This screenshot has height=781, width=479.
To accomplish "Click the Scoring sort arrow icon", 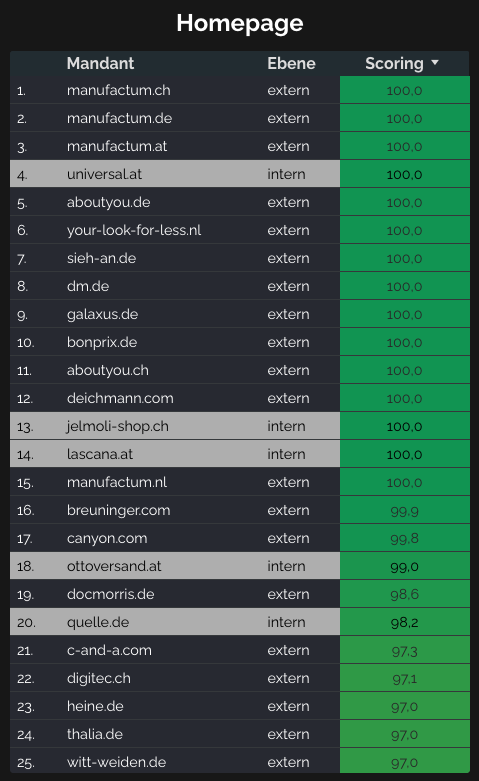I will tap(435, 63).
